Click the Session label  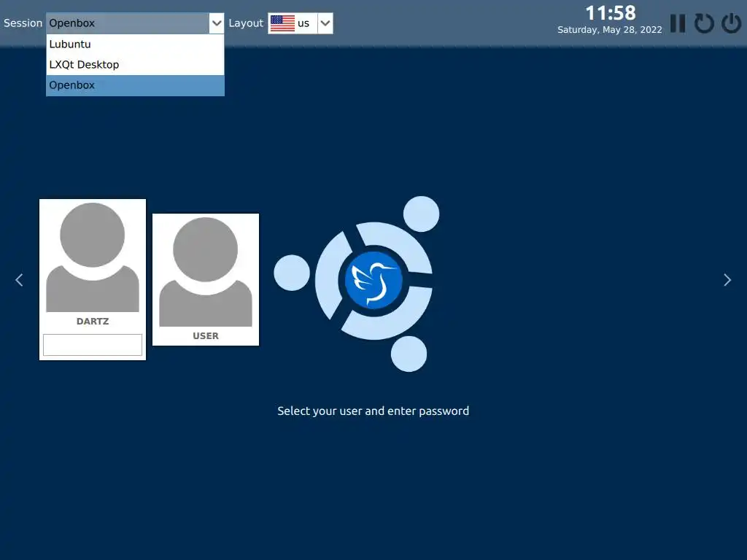[23, 23]
